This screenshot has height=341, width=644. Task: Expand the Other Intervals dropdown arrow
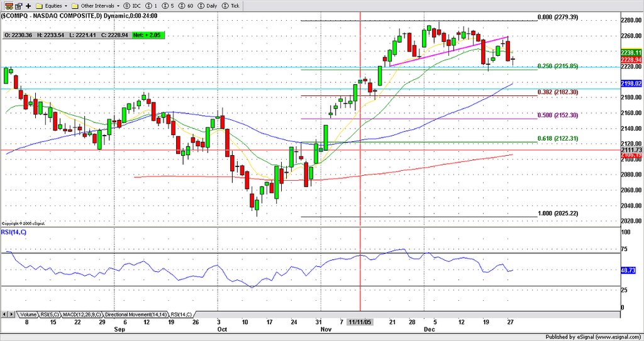(x=118, y=6)
